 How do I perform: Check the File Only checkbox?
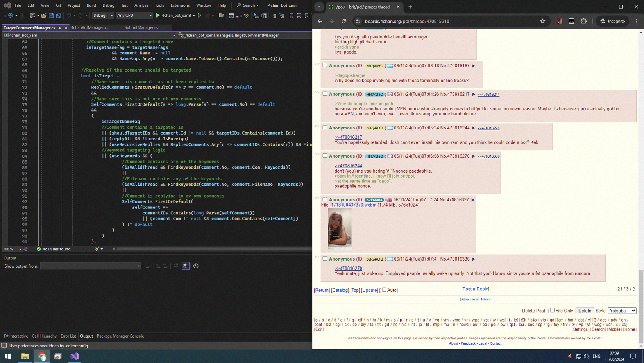552,310
